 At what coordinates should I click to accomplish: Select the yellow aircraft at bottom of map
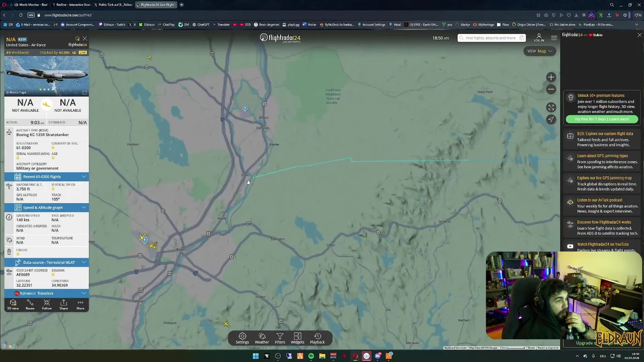226,324
